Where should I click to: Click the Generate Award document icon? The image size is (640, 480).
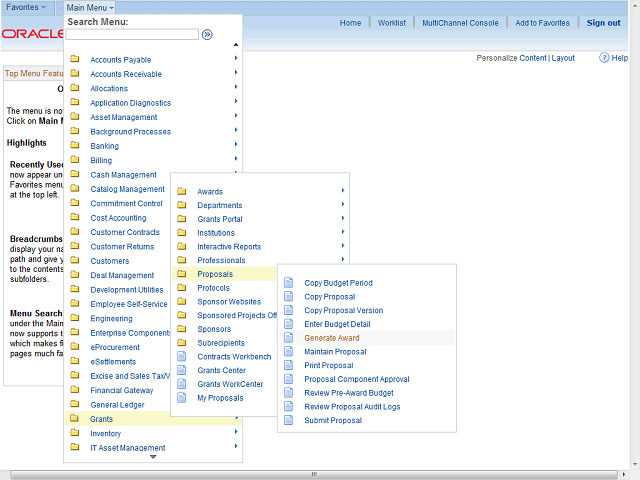pyautogui.click(x=289, y=338)
